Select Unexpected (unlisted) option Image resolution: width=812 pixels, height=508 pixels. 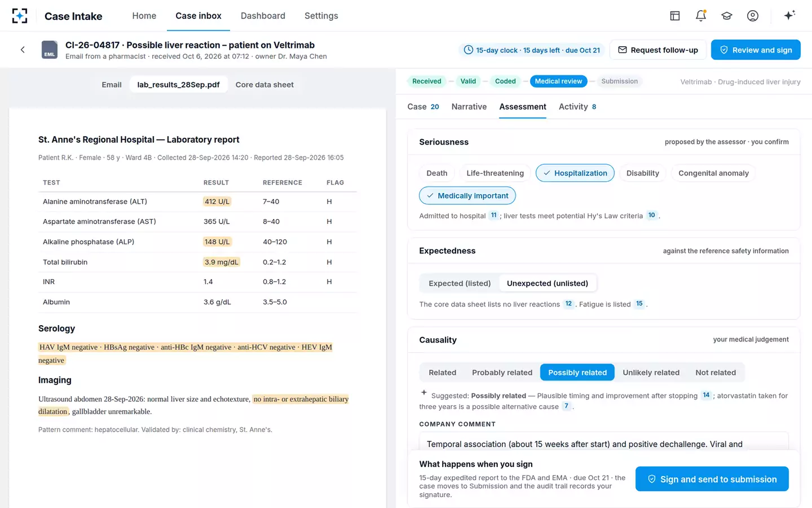click(x=548, y=283)
